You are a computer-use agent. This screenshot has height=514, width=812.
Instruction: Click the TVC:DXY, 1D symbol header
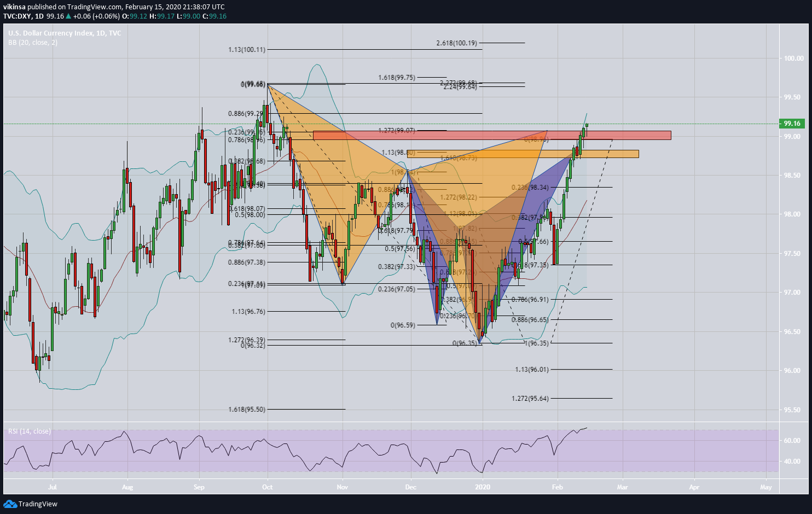[x=24, y=16]
